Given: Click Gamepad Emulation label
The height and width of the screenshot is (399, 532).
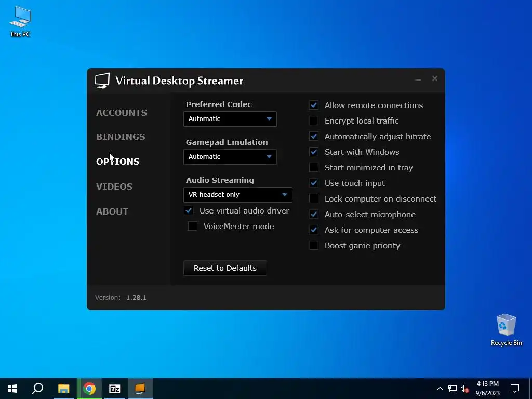Looking at the screenshot, I should point(227,142).
